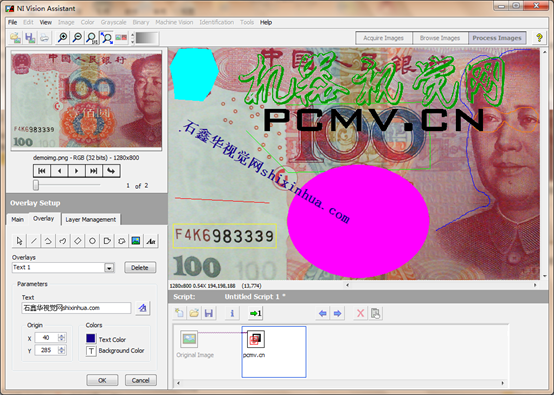Click the zoom out magnifier icon
Image resolution: width=554 pixels, height=395 pixels.
(77, 37)
